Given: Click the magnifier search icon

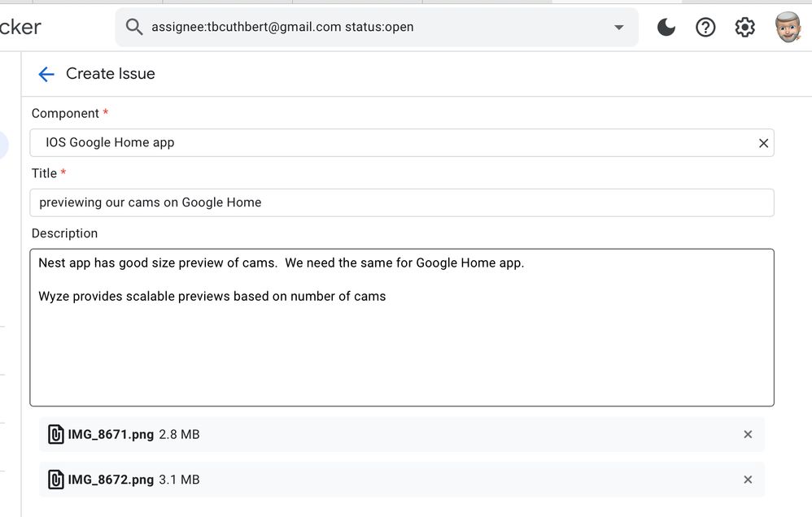Looking at the screenshot, I should [x=134, y=28].
